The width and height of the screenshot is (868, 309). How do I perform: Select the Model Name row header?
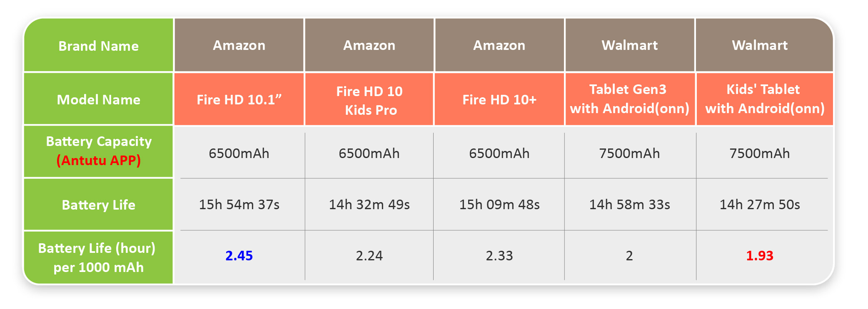(99, 99)
